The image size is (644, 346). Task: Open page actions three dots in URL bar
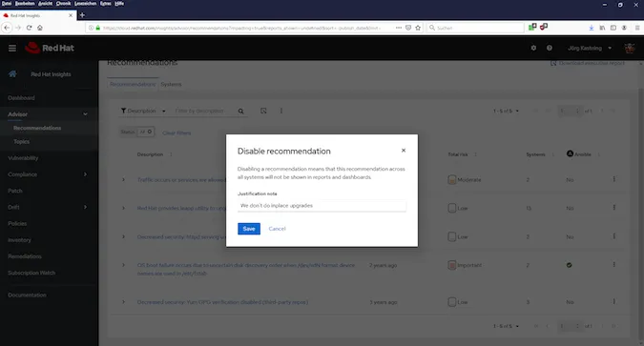(x=399, y=28)
